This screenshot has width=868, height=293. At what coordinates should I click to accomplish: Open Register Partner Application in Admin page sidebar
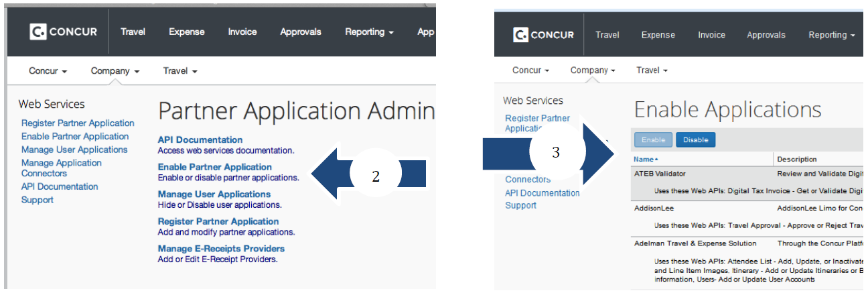click(78, 123)
